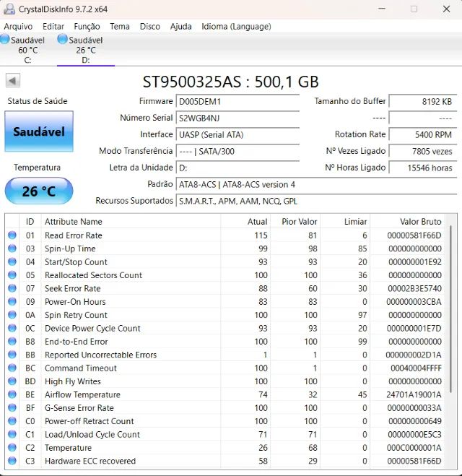
Task: Close the CrystalDiskInfo window
Action: 446,9
